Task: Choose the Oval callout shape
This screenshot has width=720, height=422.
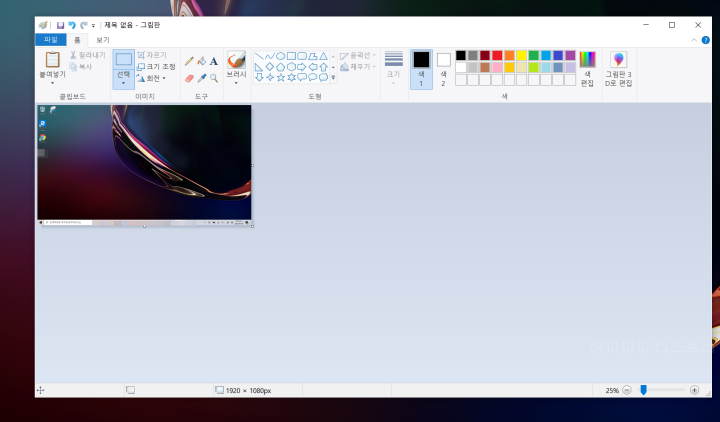Action: (x=313, y=78)
